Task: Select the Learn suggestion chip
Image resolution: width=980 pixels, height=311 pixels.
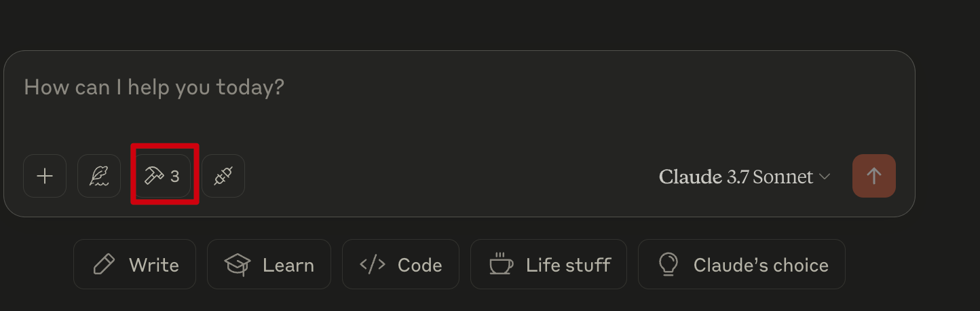Action: coord(269,264)
